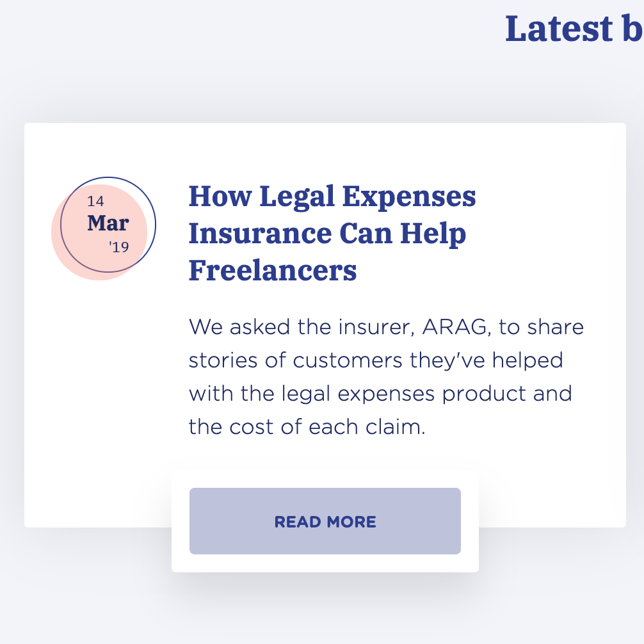Click the circular date badge icon

(108, 225)
